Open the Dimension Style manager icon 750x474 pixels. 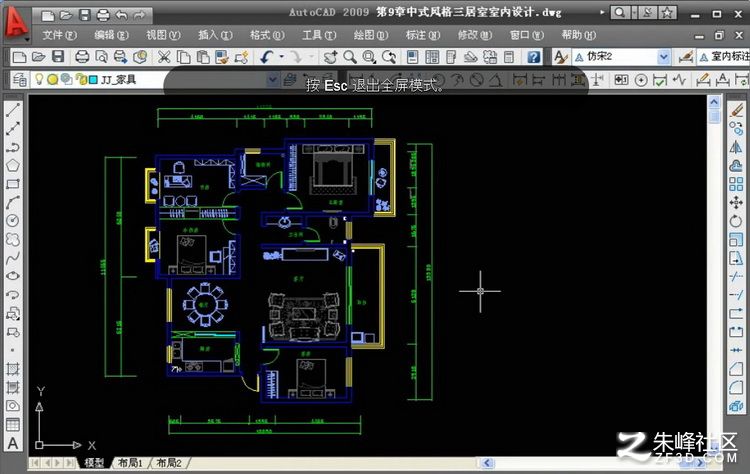tap(686, 57)
